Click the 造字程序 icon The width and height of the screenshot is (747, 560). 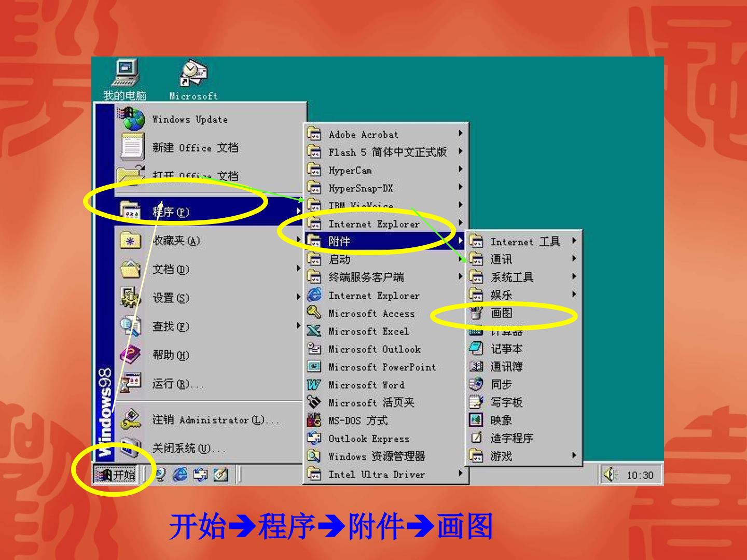[476, 438]
